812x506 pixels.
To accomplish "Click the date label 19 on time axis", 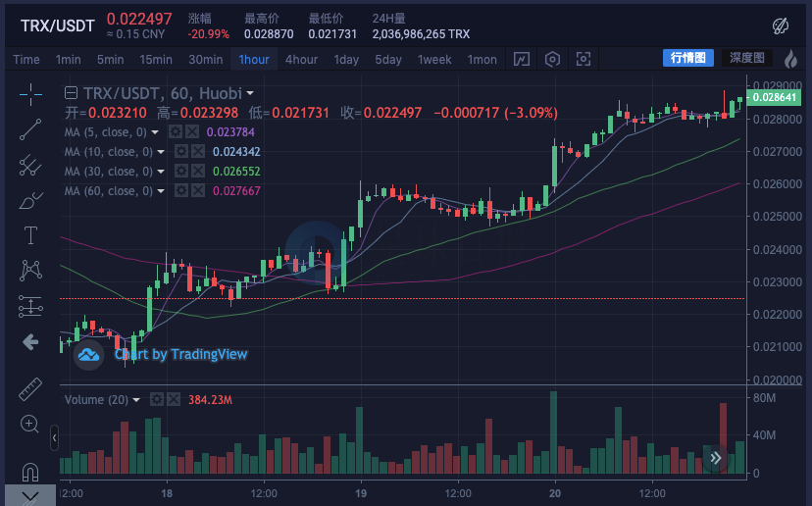I will click(x=361, y=493).
